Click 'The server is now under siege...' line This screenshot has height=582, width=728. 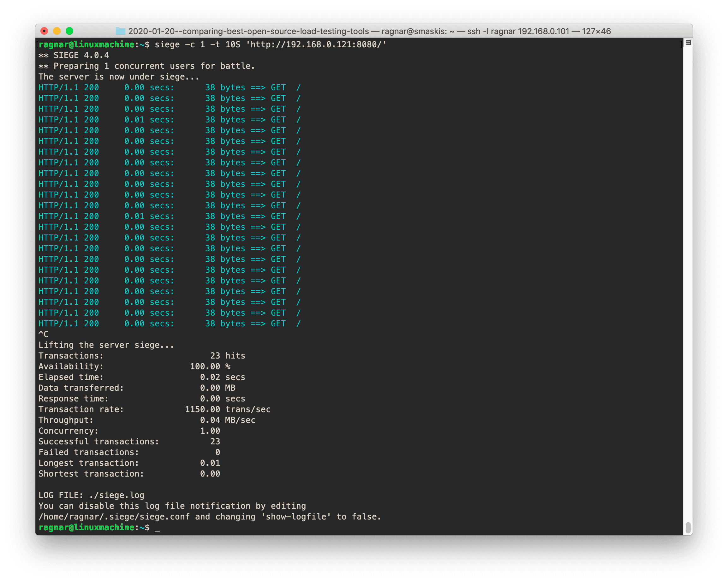click(118, 77)
